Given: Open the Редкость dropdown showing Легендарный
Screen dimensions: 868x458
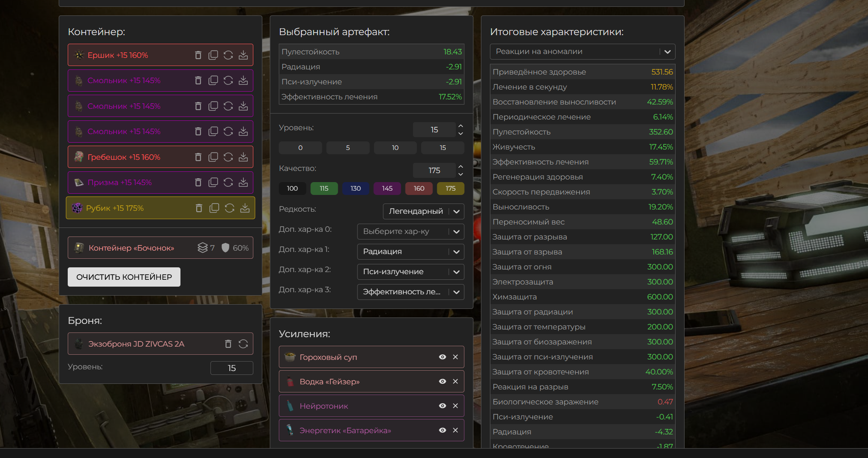Looking at the screenshot, I should pos(423,211).
